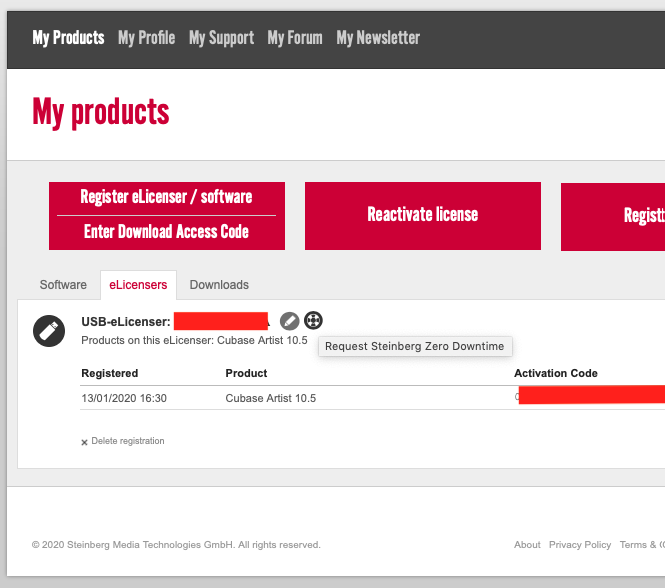Click Cubase Artist 10.5 in the table row
The width and height of the screenshot is (665, 588).
tap(271, 398)
